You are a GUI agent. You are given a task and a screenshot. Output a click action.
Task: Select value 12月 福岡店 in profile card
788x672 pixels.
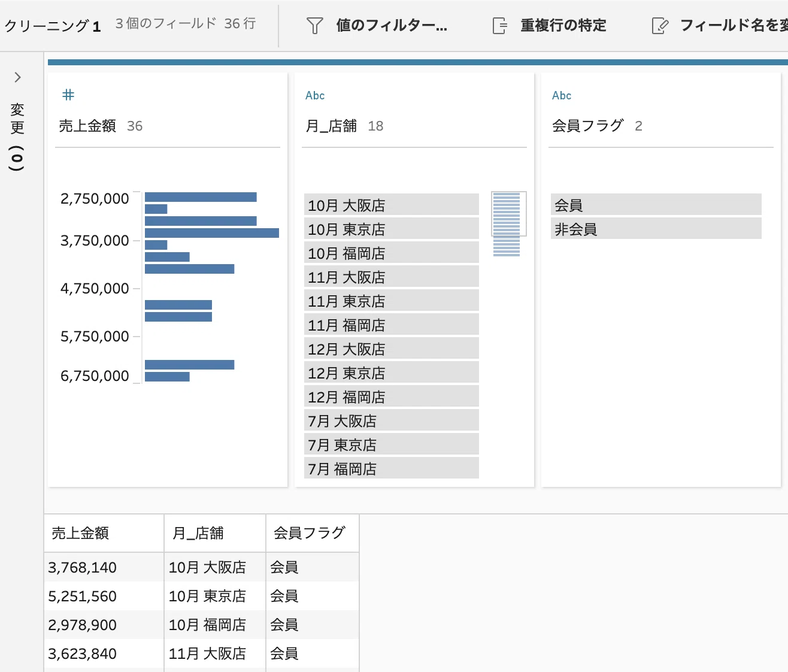tap(392, 396)
